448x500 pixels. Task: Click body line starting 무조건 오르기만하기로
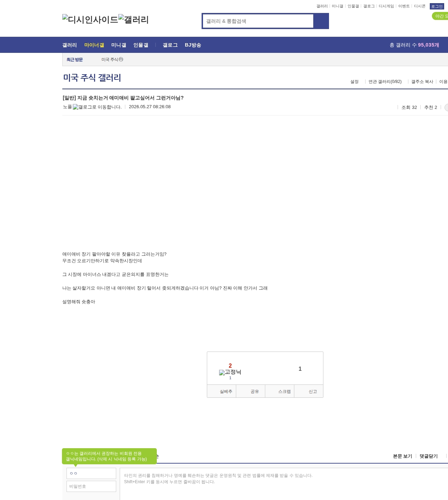(102, 261)
